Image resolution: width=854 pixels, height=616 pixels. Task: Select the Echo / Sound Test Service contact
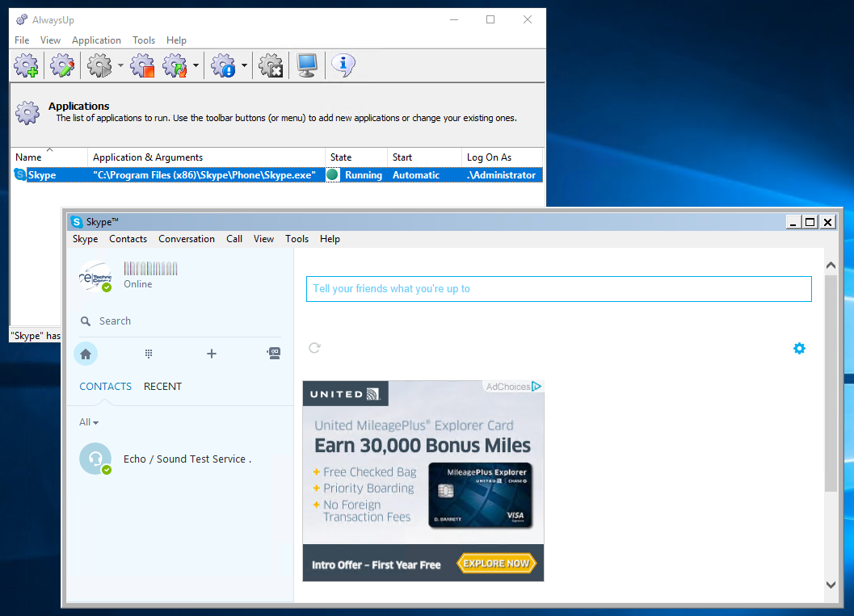pos(179,459)
